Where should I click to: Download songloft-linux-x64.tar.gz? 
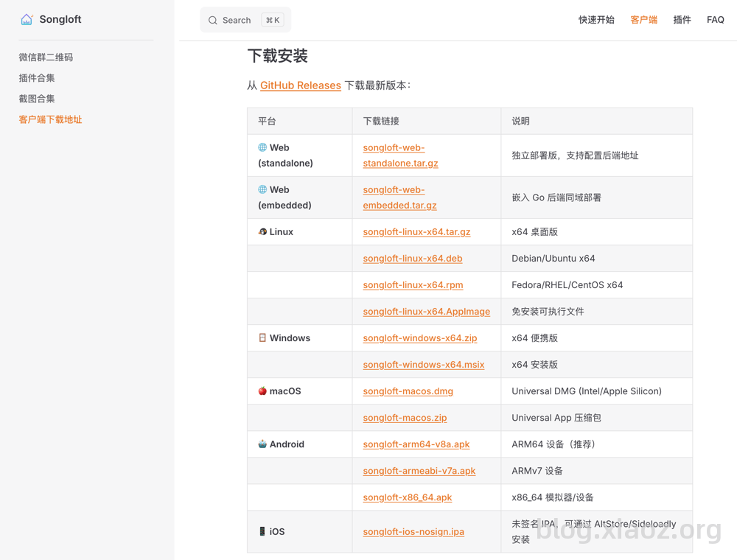416,231
